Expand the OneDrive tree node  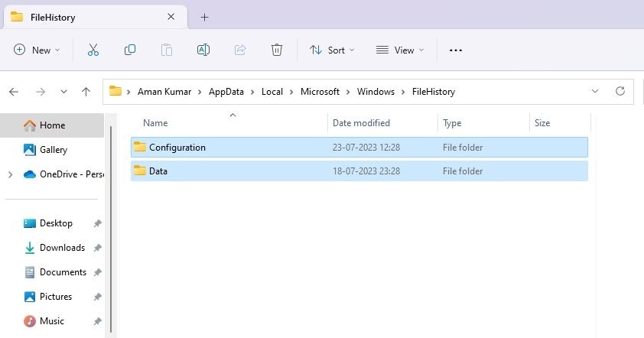pos(10,174)
